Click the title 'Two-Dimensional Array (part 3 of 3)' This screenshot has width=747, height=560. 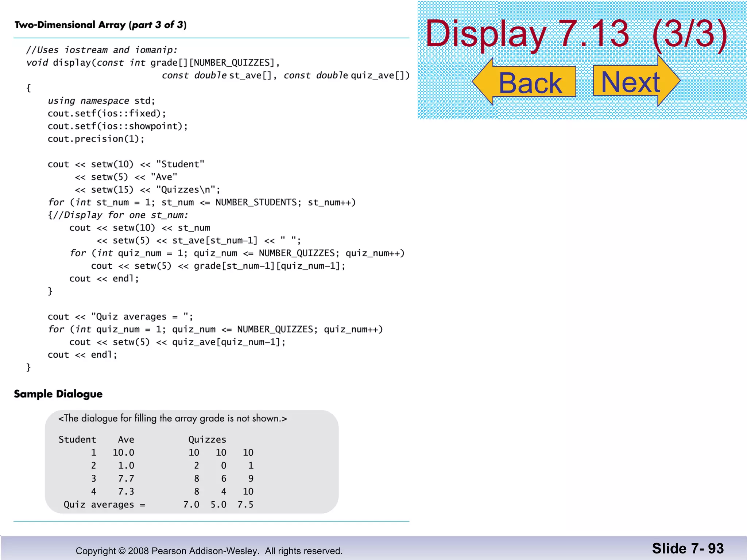pos(100,25)
